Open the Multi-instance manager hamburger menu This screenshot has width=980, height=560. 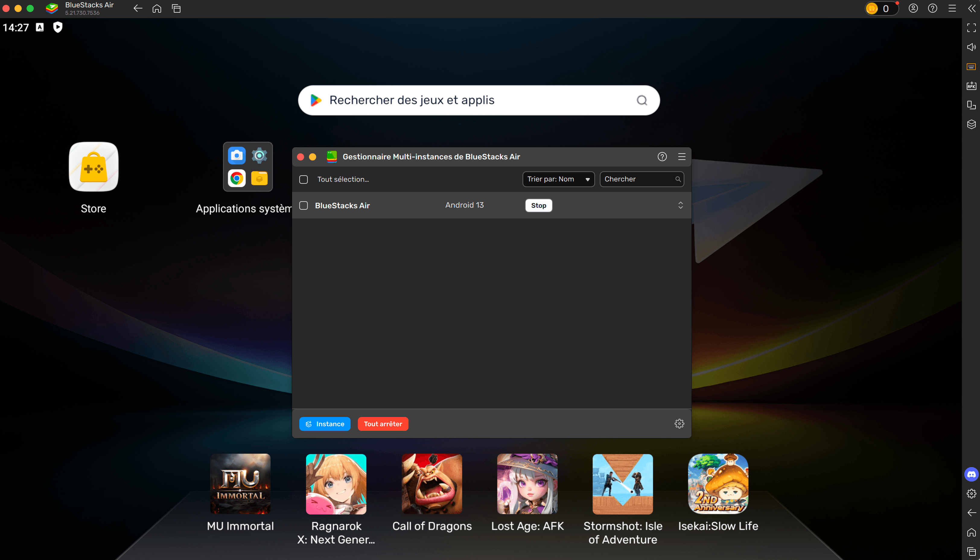point(682,157)
